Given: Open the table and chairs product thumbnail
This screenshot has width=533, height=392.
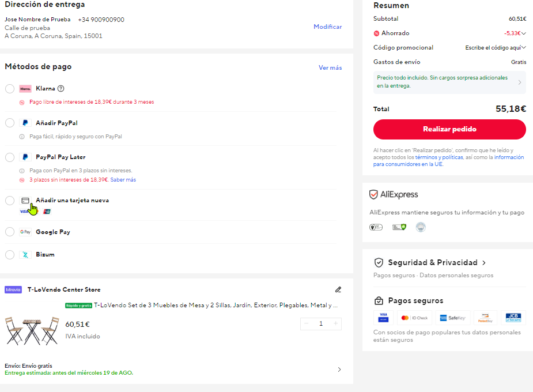Looking at the screenshot, I should (x=32, y=331).
